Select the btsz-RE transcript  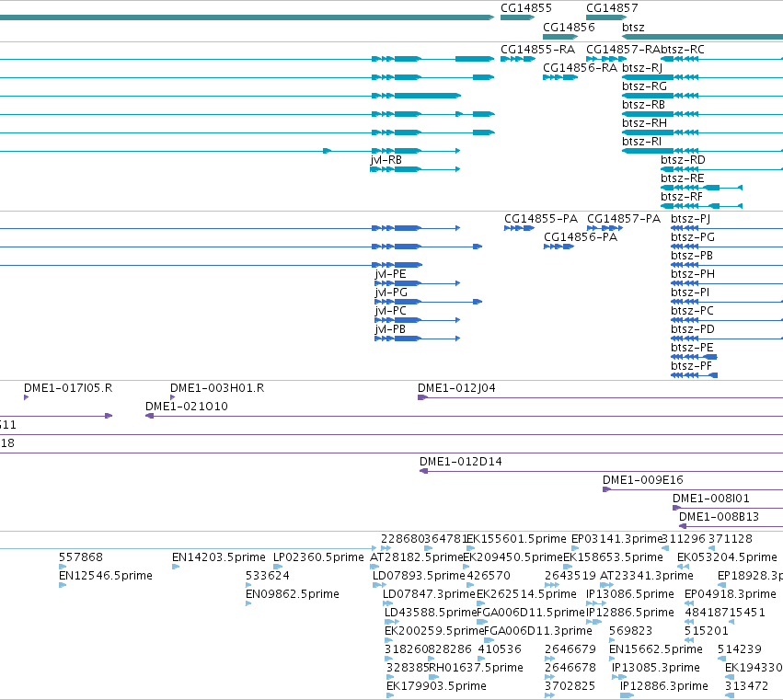682,178
